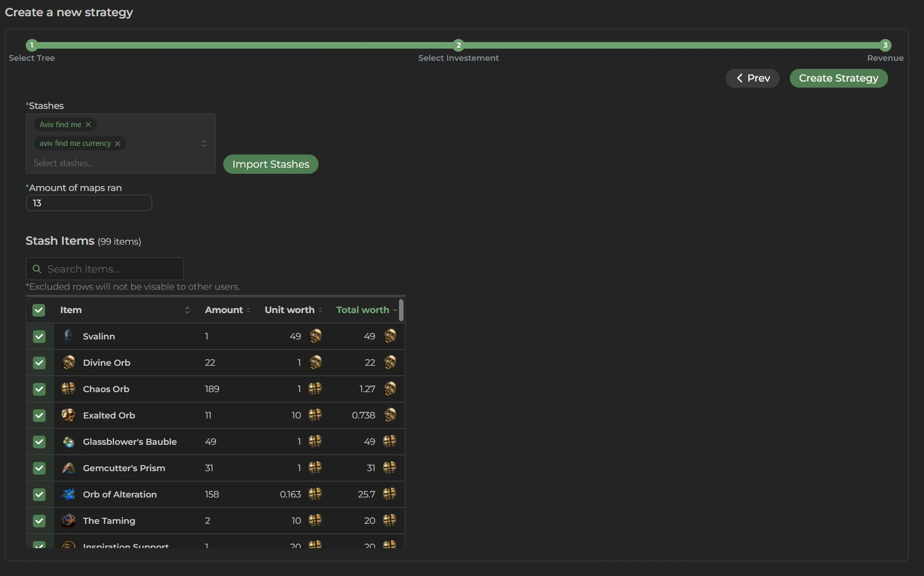Open the Stashes dropdown selector arrows
The height and width of the screenshot is (576, 924).
[x=204, y=144]
